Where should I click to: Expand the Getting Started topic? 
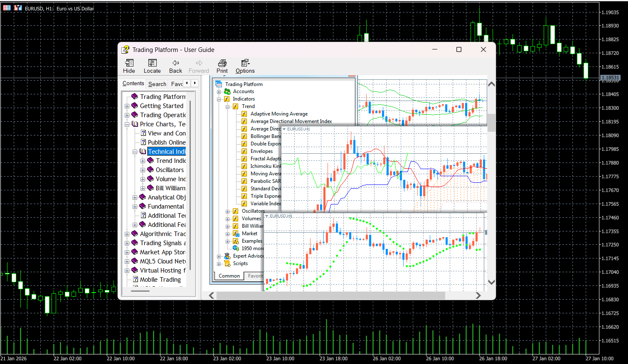click(x=127, y=106)
